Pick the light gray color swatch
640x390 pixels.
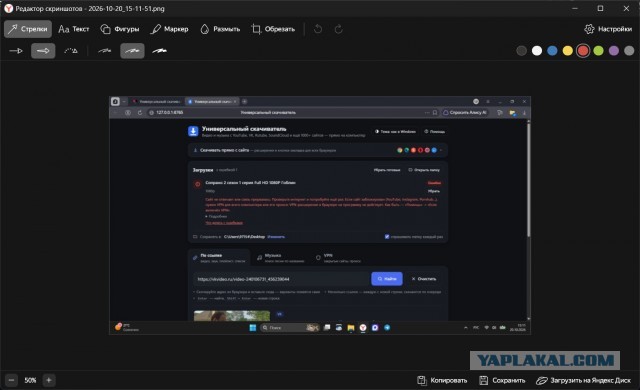(x=629, y=51)
